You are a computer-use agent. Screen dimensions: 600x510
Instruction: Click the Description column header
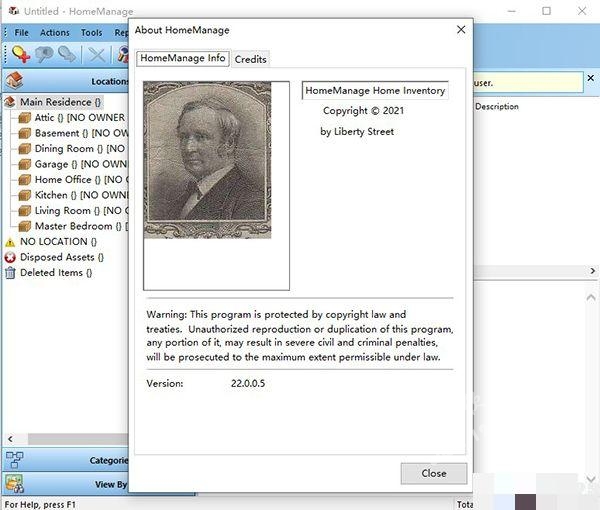coord(497,106)
